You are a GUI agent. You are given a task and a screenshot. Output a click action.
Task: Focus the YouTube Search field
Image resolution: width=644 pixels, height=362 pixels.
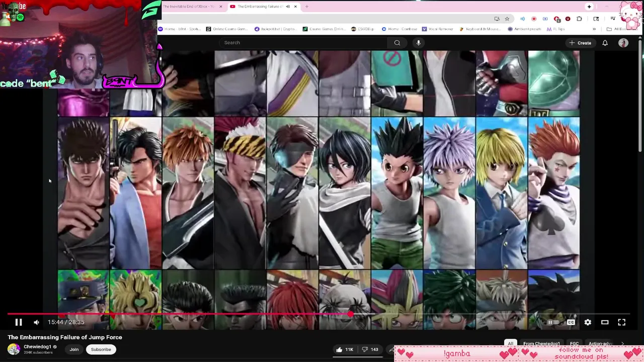pos(302,43)
